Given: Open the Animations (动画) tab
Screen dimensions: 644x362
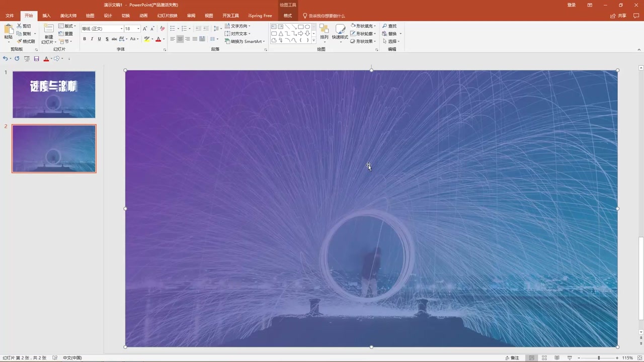Looking at the screenshot, I should coord(143,16).
